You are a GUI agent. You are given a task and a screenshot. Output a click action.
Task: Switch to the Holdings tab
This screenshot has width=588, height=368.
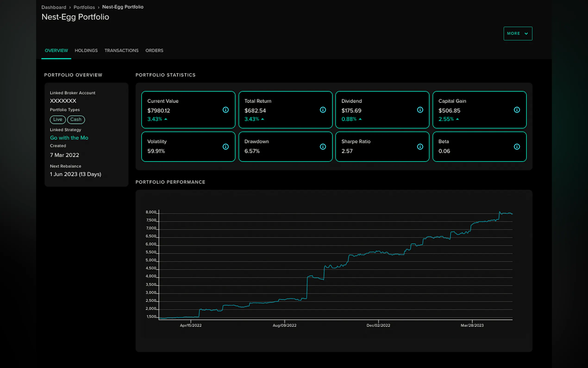[86, 50]
